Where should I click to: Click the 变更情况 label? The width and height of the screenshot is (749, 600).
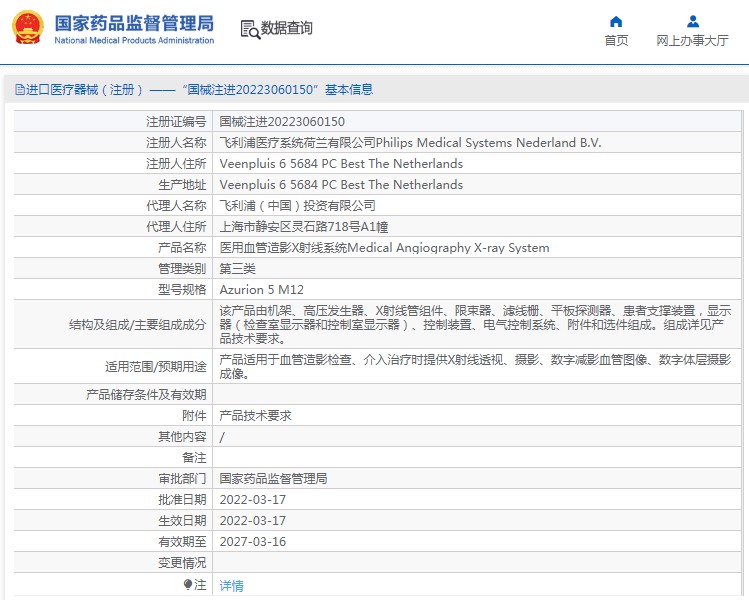(182, 563)
